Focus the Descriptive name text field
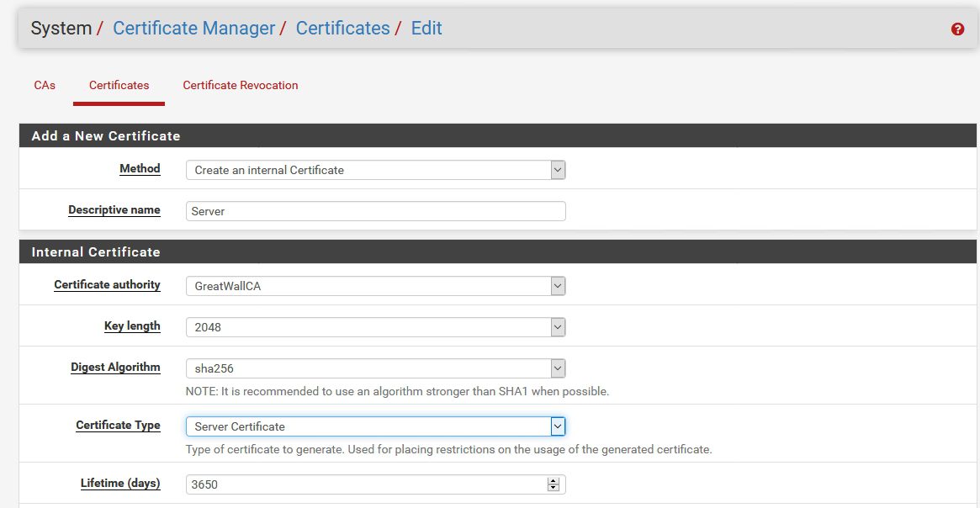The width and height of the screenshot is (980, 508). 376,211
